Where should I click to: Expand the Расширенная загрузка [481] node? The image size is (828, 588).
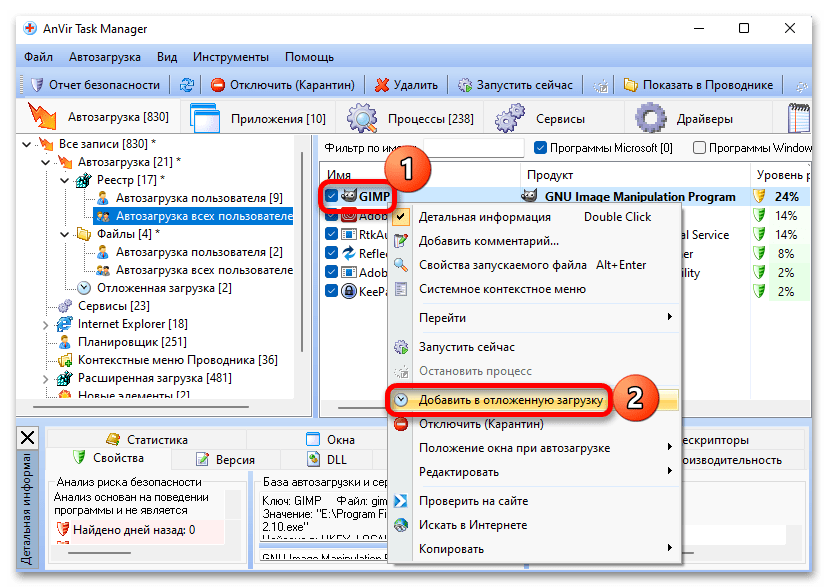46,378
